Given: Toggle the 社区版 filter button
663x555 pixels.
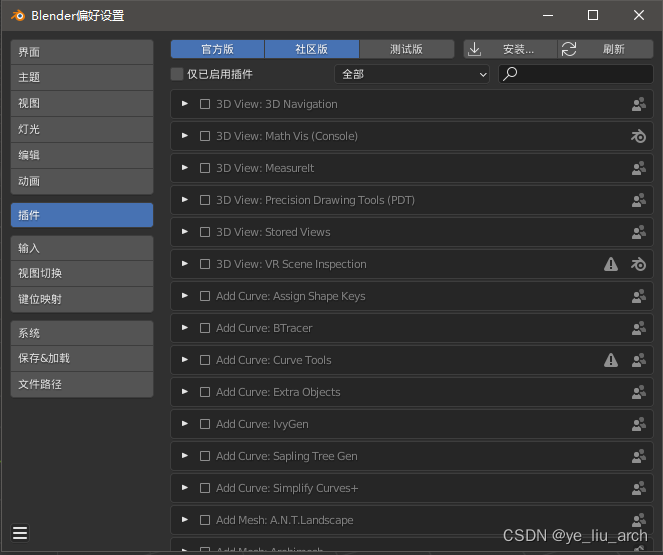Looking at the screenshot, I should tap(312, 49).
